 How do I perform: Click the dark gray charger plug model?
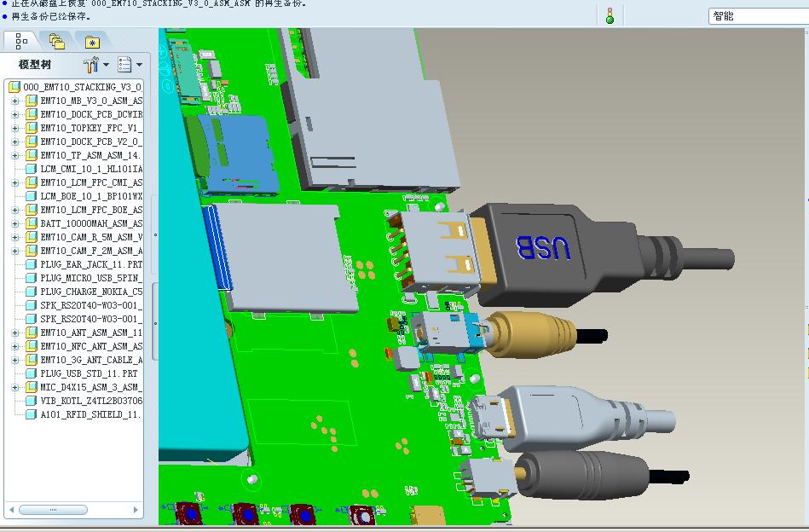point(588,476)
